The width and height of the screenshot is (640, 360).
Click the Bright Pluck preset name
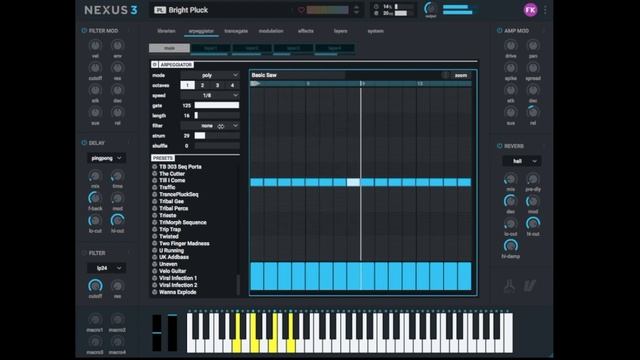(x=188, y=10)
